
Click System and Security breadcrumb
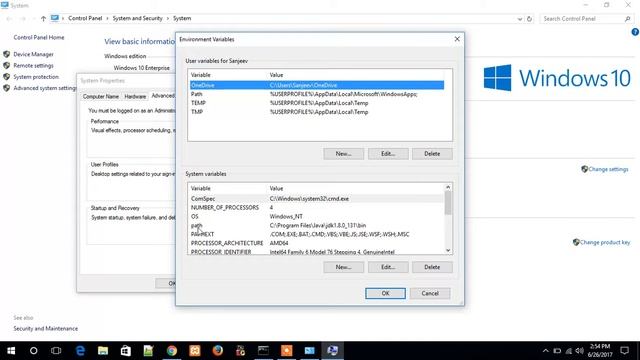click(x=138, y=18)
